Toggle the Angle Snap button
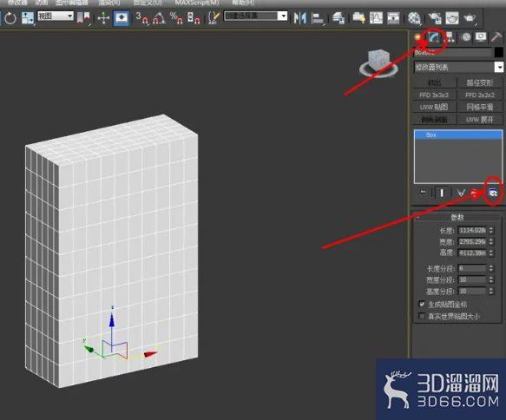Screen dimensions: 506x420 point(159,17)
